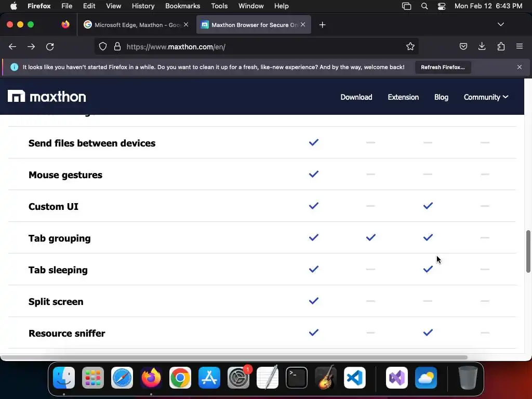Open System Settings from the Dock
532x399 pixels.
238,378
